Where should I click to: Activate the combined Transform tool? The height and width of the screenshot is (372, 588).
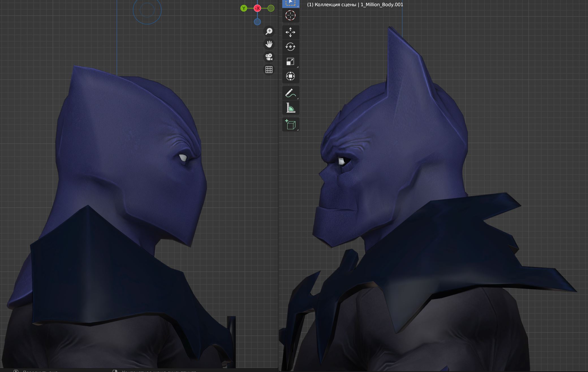tap(290, 76)
